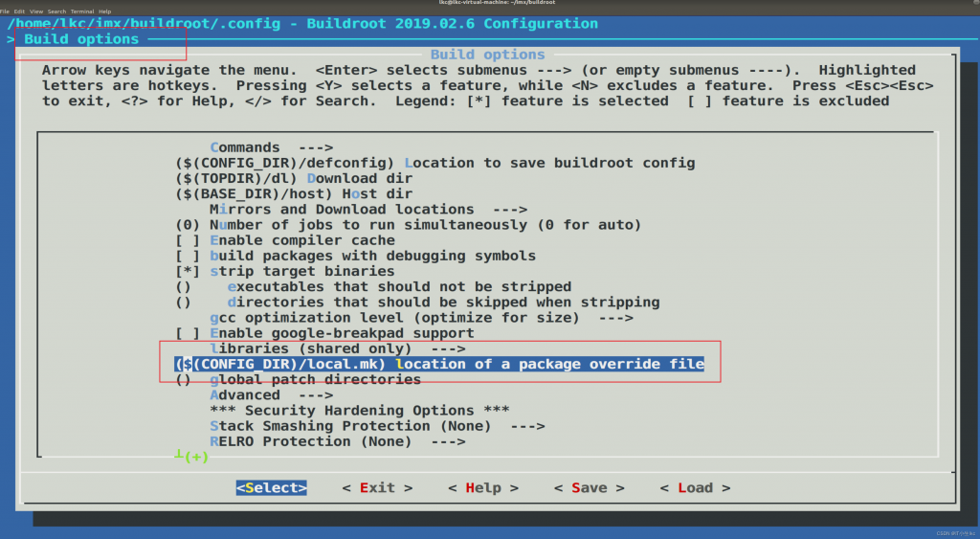Toggle strip target binaries option

(285, 271)
